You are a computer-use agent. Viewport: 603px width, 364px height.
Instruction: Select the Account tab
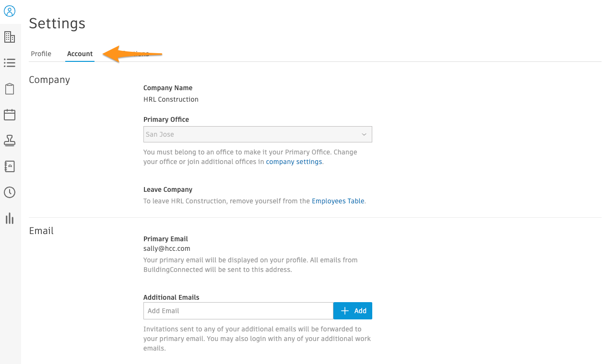[80, 54]
